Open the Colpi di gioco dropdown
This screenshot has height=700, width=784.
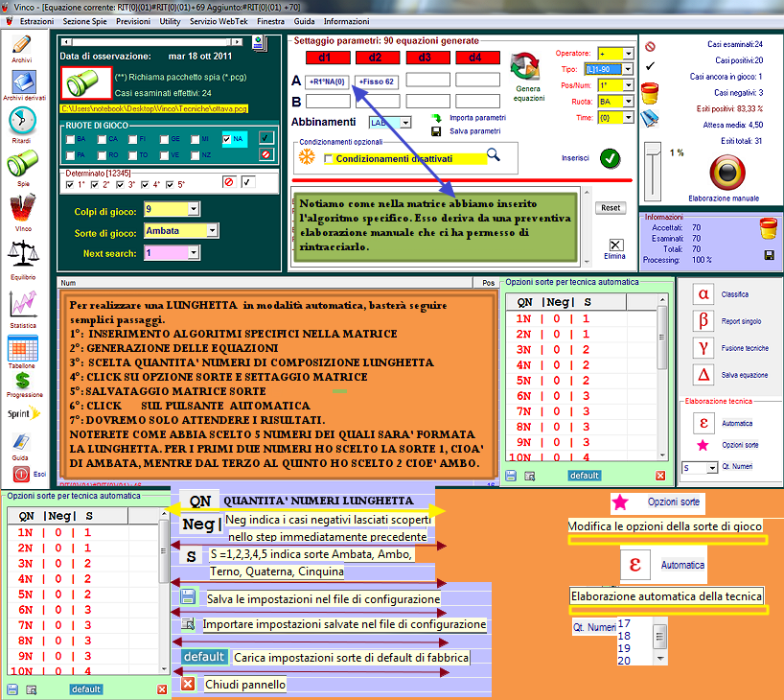click(x=194, y=209)
